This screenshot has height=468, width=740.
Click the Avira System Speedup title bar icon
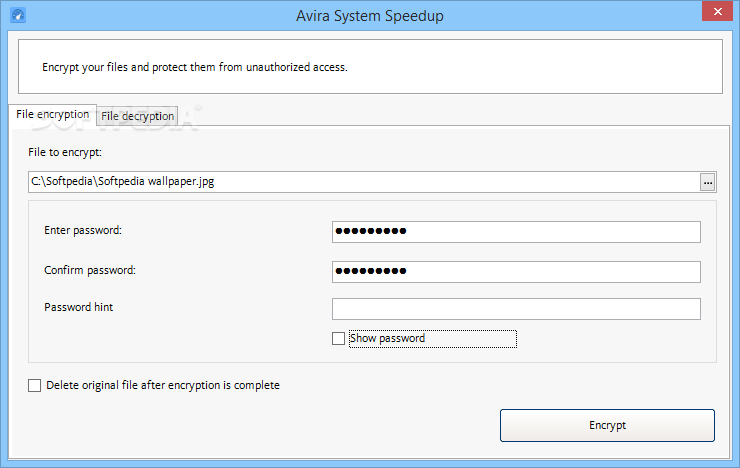18,15
